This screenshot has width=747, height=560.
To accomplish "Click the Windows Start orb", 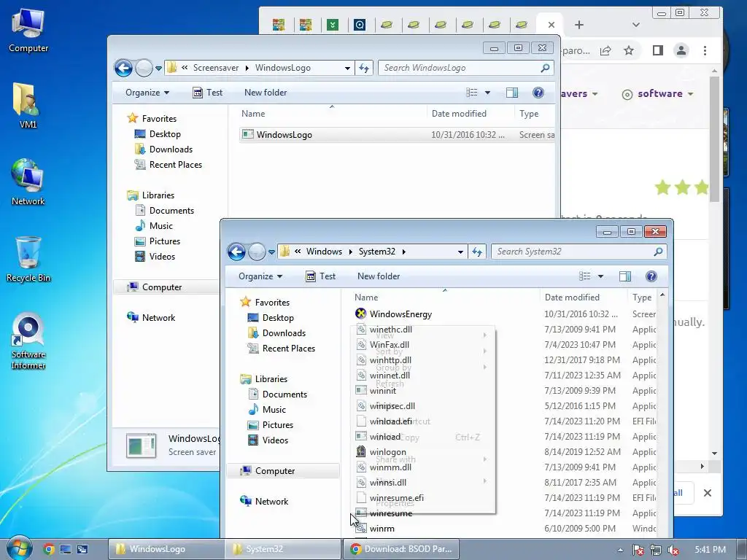I will coord(18,548).
